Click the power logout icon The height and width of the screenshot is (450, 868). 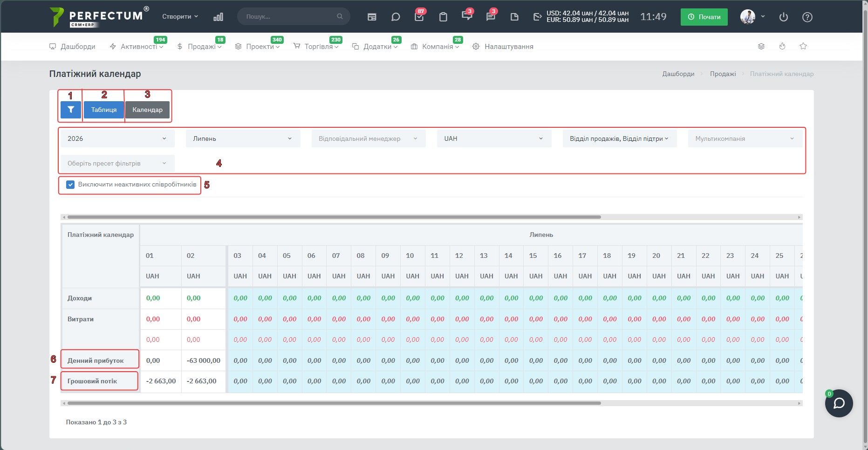tap(784, 17)
